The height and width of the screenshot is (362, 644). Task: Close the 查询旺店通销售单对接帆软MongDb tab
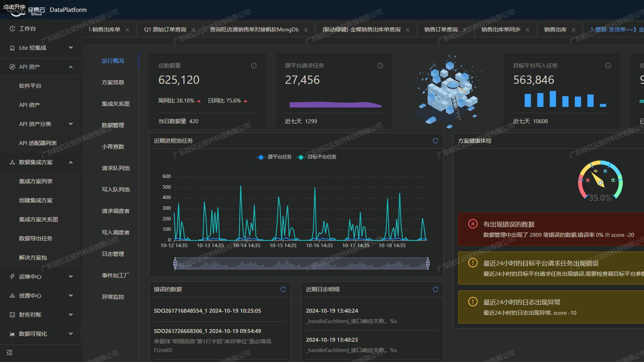[x=306, y=30]
